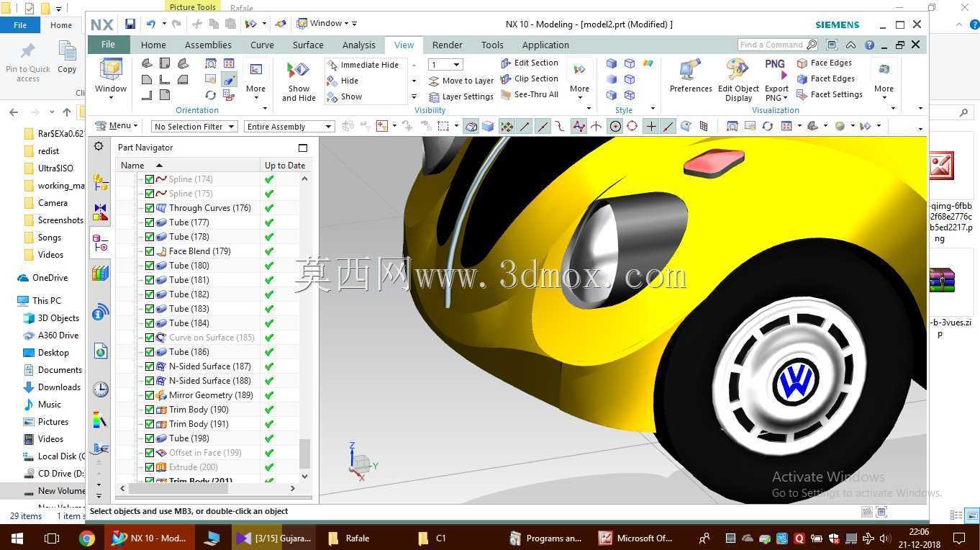
Task: Toggle Facet Edges display
Action: pos(826,78)
